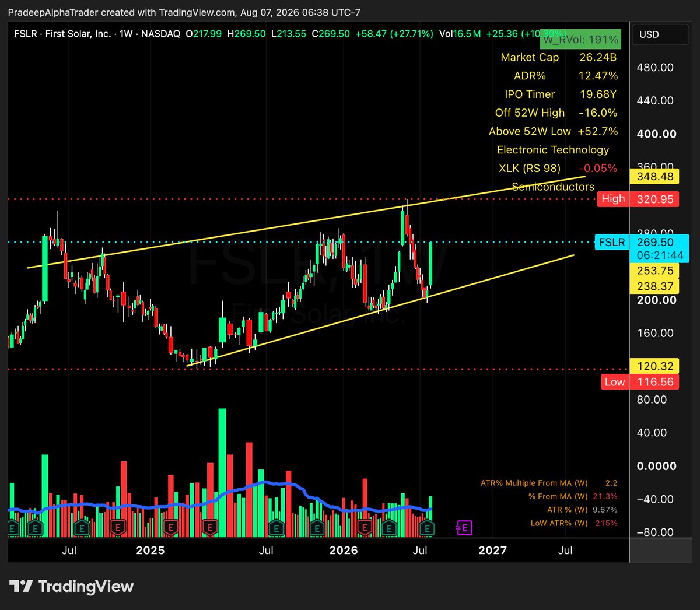Image resolution: width=700 pixels, height=610 pixels.
Task: Click the red -0.05% XLK change
Action: coord(598,168)
